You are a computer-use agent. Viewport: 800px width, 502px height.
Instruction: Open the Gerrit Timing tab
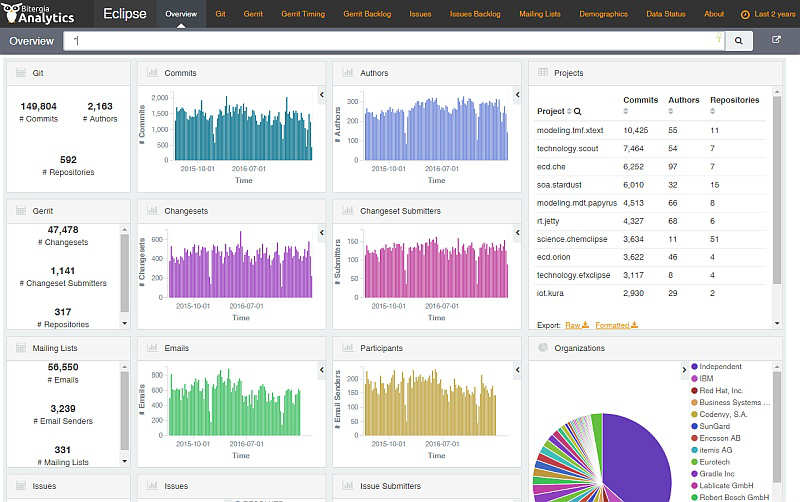tap(303, 14)
